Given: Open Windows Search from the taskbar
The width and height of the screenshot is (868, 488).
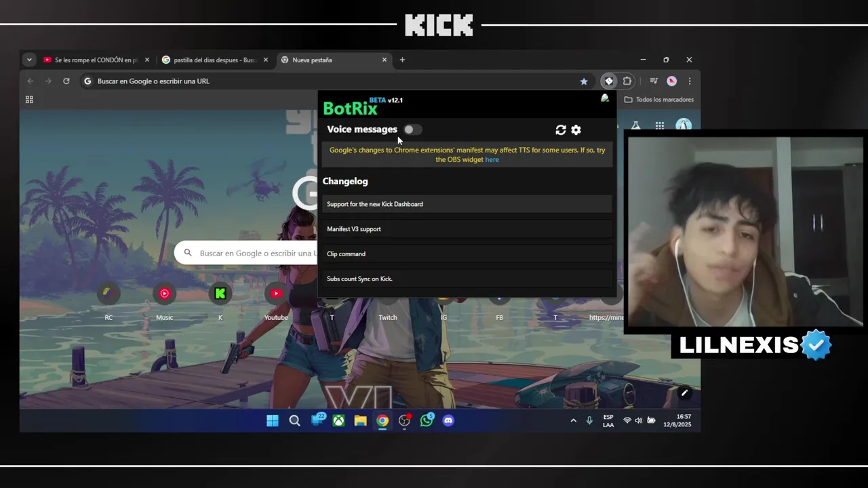Looking at the screenshot, I should click(294, 421).
